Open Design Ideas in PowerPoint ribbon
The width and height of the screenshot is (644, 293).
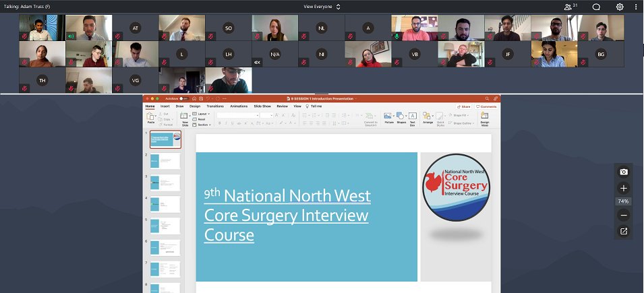(x=485, y=119)
